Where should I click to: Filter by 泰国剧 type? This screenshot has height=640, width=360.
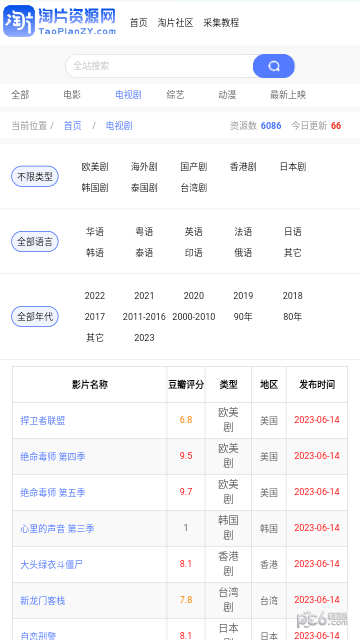point(144,188)
